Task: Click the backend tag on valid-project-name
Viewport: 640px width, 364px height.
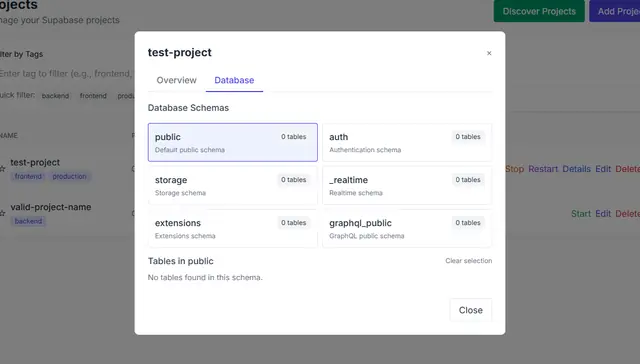Action: pyautogui.click(x=28, y=221)
